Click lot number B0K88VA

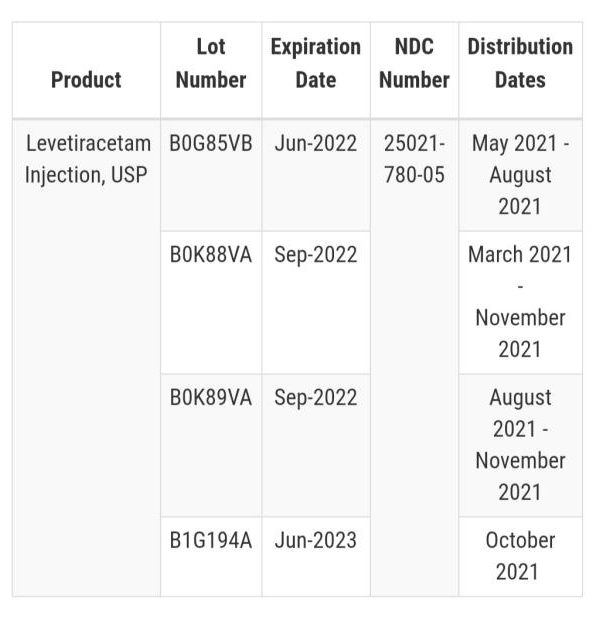[x=211, y=254]
